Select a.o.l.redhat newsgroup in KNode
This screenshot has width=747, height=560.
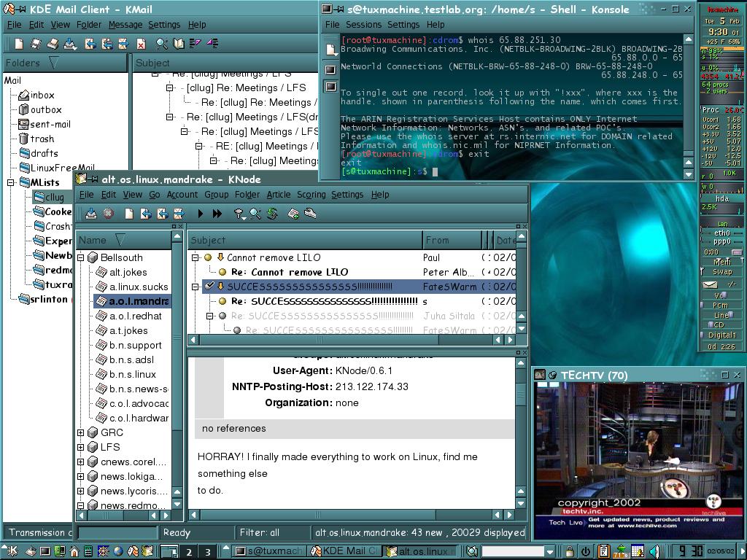tap(129, 316)
